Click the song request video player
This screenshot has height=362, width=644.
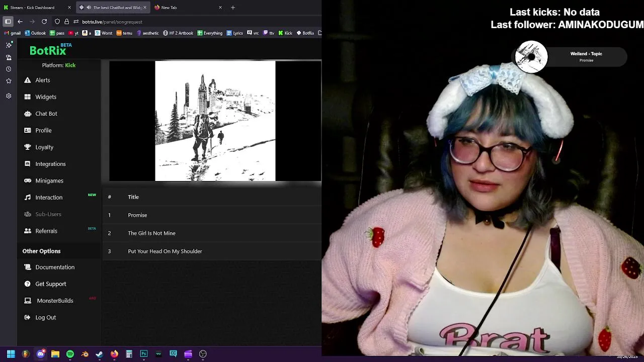pyautogui.click(x=215, y=121)
